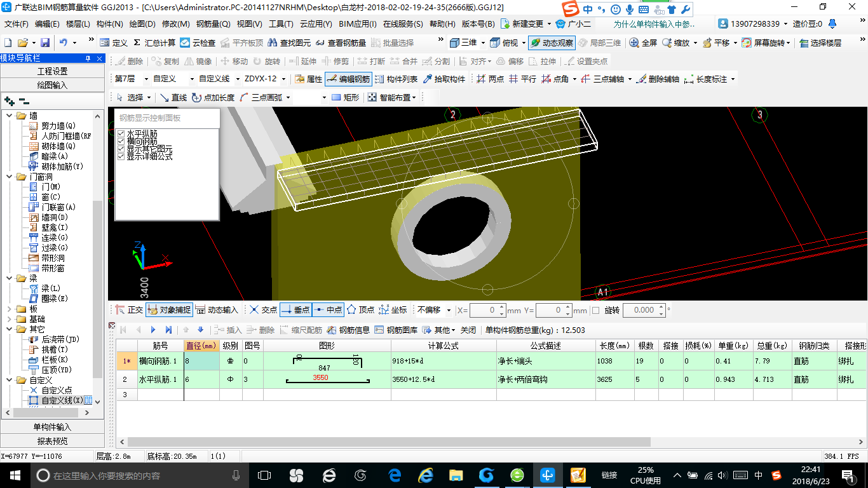Viewport: 868px width, 488px height.
Task: Click the save file icon
Action: point(45,43)
